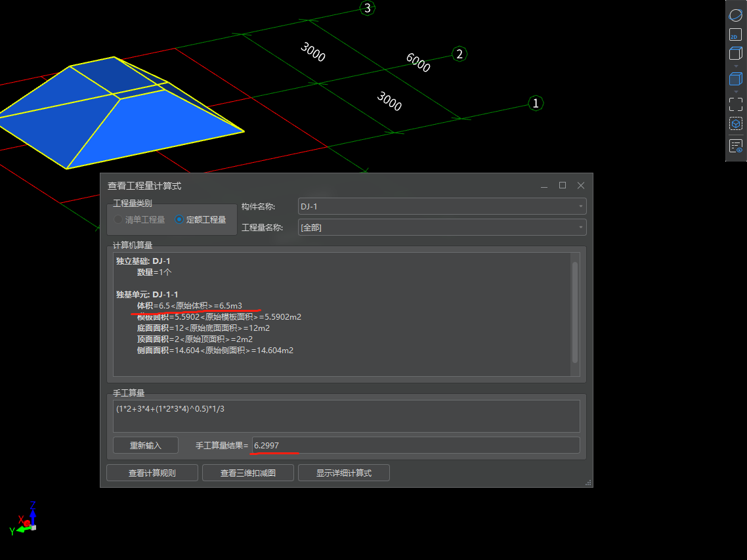
Task: Select the wireframe cube view icon
Action: [x=736, y=53]
